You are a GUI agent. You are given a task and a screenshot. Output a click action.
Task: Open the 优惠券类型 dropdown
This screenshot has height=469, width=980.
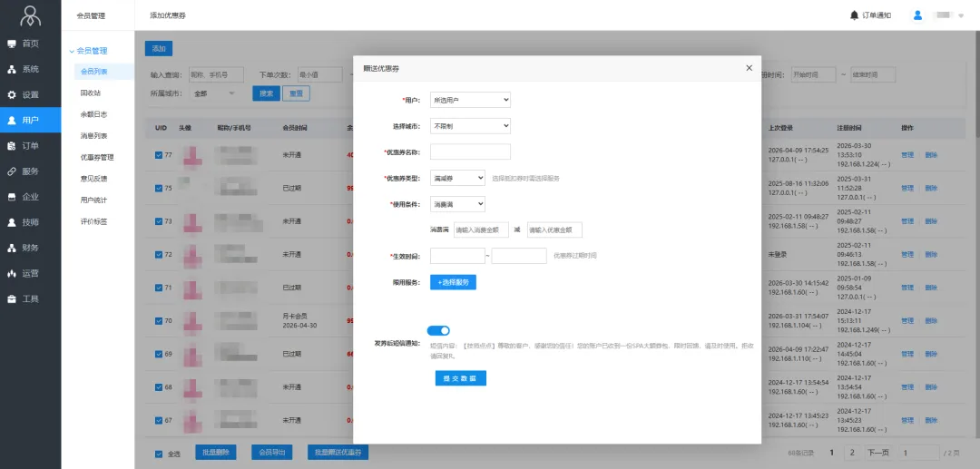coord(457,178)
